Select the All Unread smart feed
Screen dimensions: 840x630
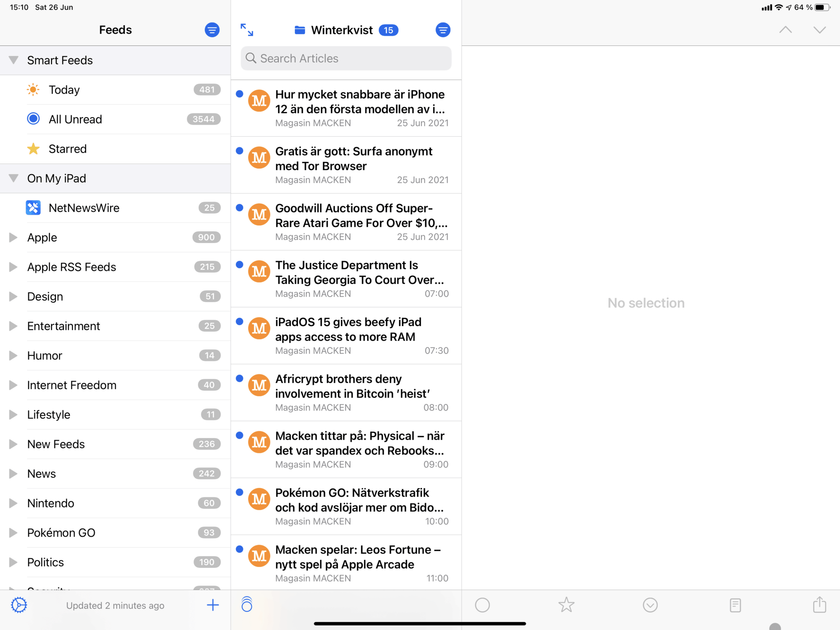pyautogui.click(x=115, y=119)
